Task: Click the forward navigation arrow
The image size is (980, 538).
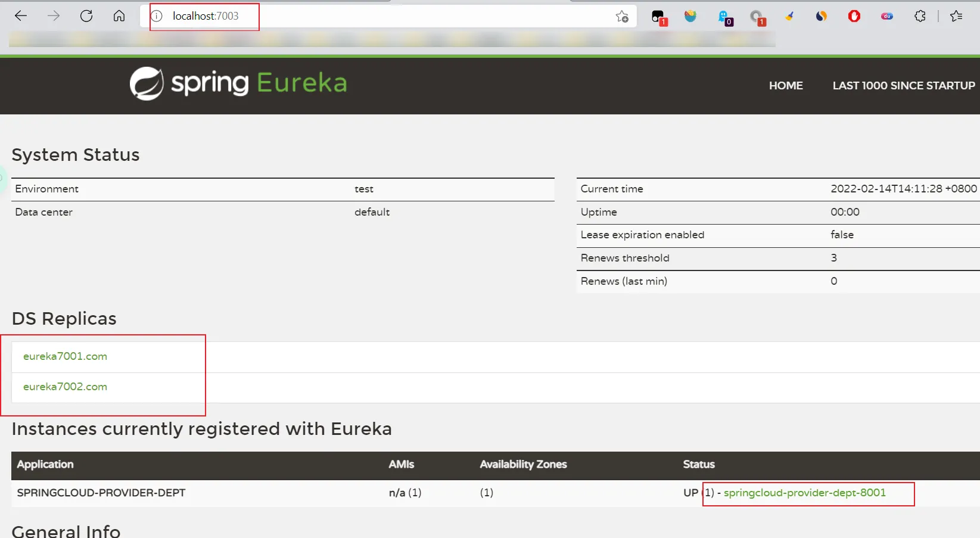Action: pos(54,16)
